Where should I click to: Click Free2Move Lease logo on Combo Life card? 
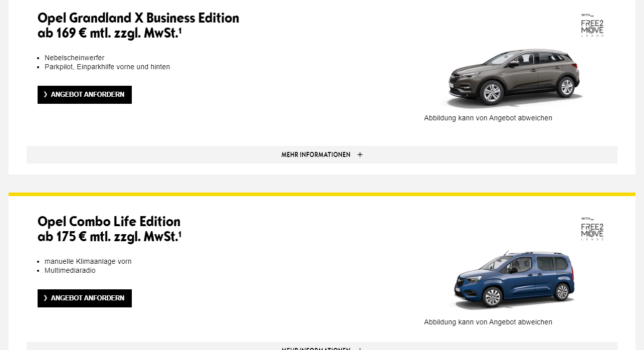coord(592,229)
